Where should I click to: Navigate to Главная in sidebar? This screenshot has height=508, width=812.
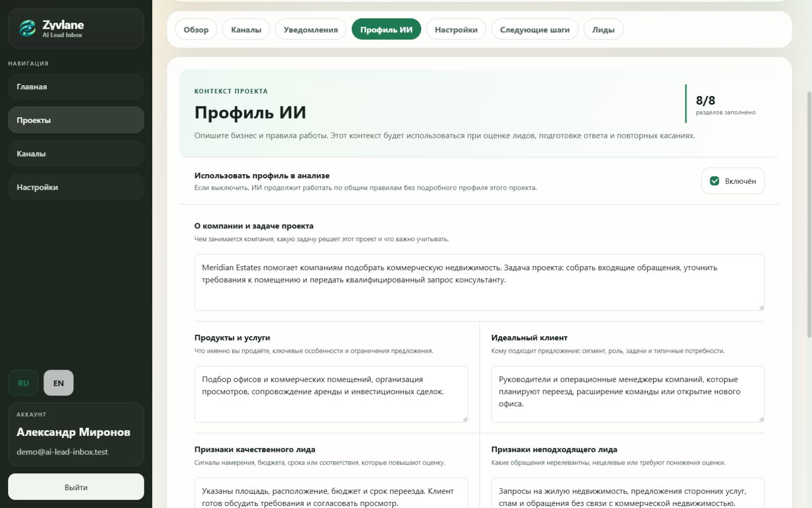[76, 86]
